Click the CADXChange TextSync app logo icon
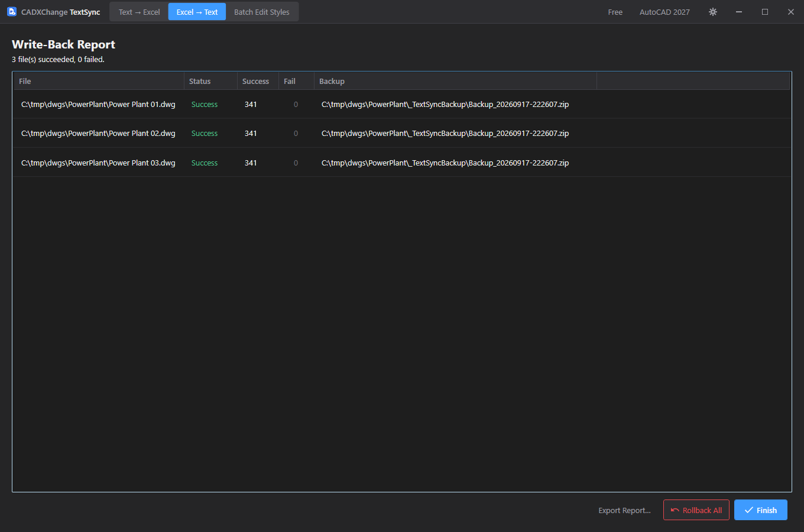 [x=12, y=12]
